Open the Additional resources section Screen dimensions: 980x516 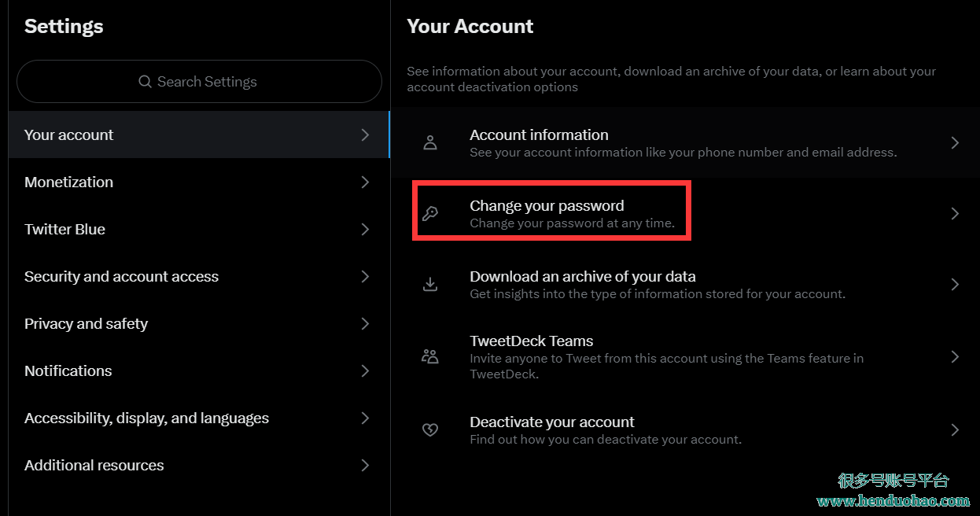(x=94, y=465)
